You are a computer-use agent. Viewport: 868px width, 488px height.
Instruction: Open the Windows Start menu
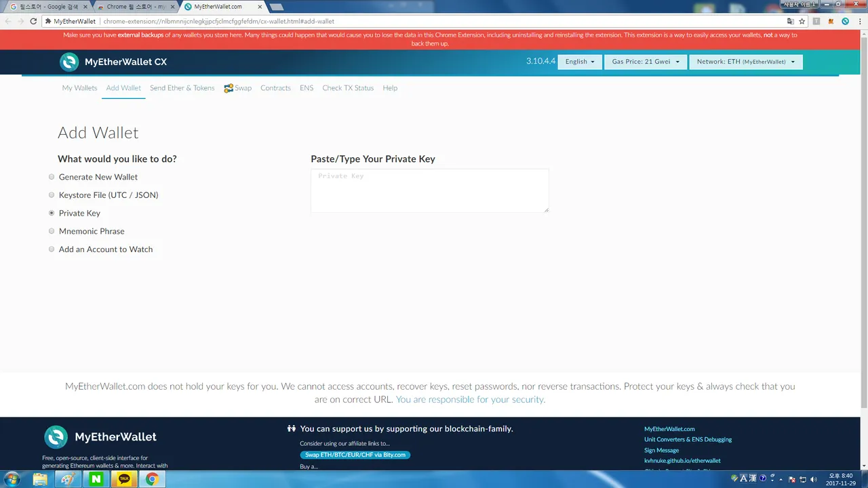tap(12, 479)
